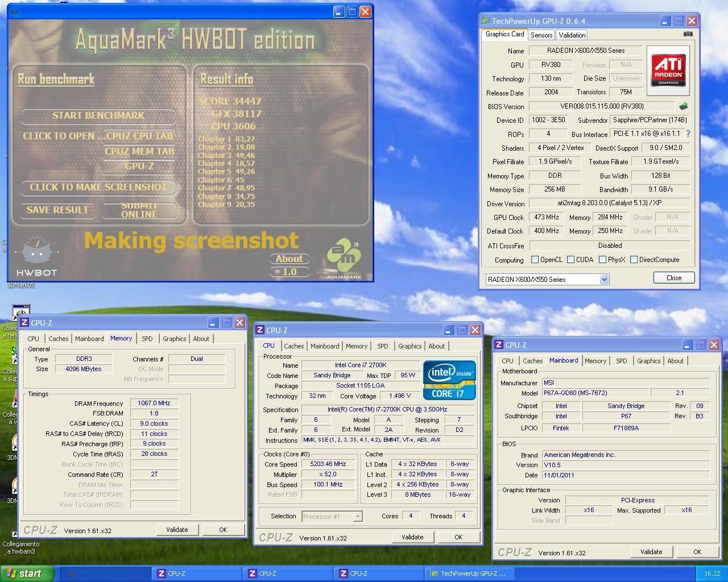The width and height of the screenshot is (728, 582).
Task: Open the Processor #1 selection dropdown
Action: point(332,517)
